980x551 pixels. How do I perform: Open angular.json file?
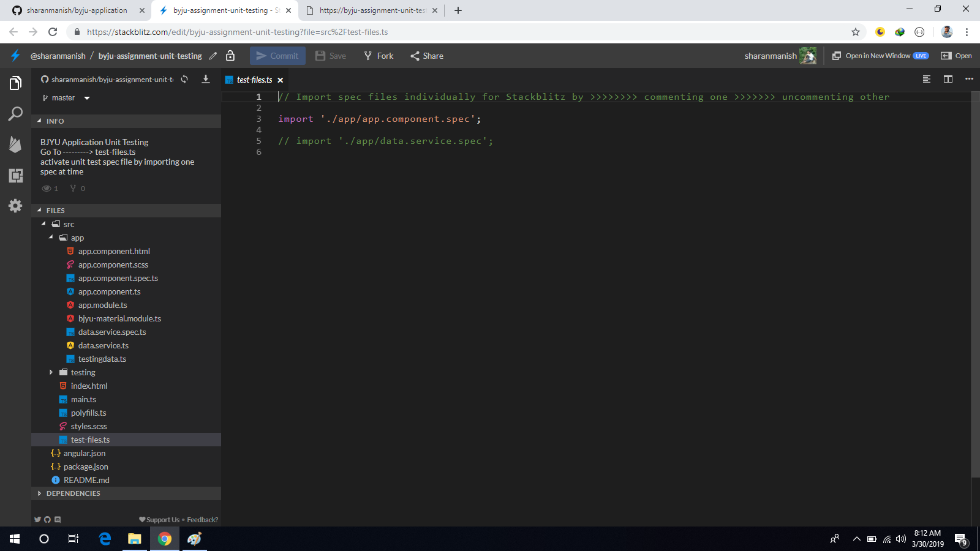[85, 453]
